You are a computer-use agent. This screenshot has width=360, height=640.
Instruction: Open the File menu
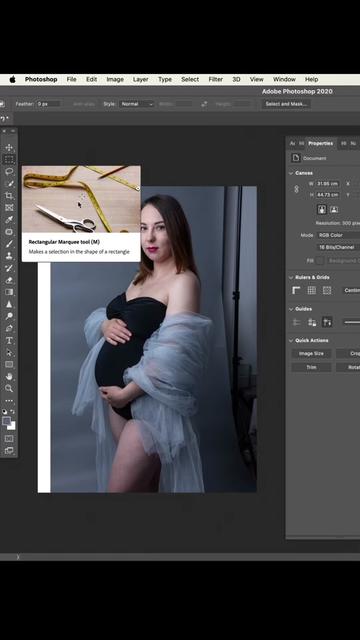[x=71, y=79]
